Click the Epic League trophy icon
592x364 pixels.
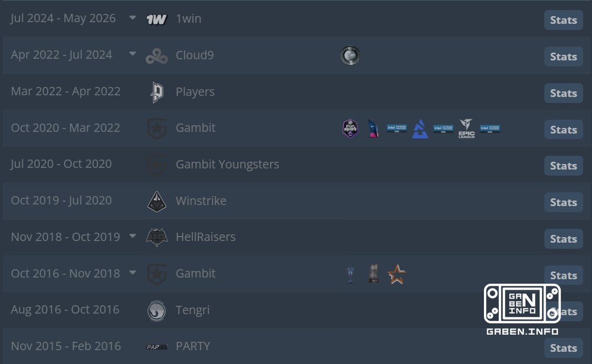466,129
